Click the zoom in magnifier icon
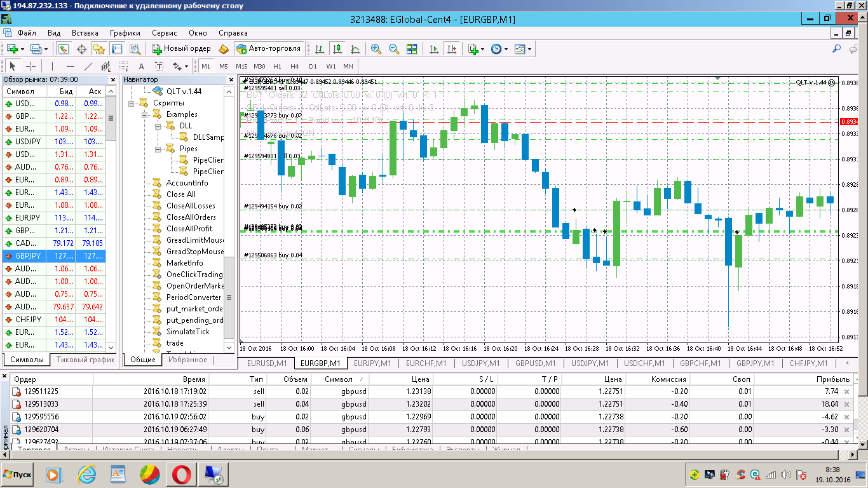Viewport: 868px width, 488px height. coord(376,49)
